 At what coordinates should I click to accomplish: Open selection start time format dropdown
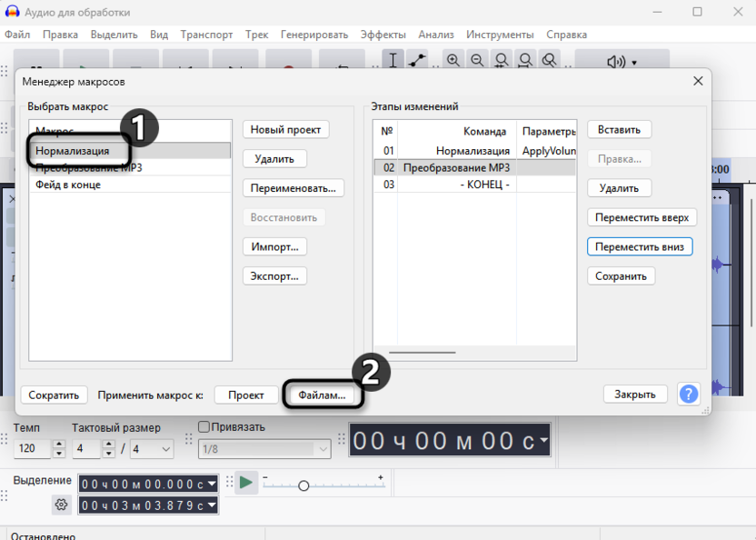(212, 484)
